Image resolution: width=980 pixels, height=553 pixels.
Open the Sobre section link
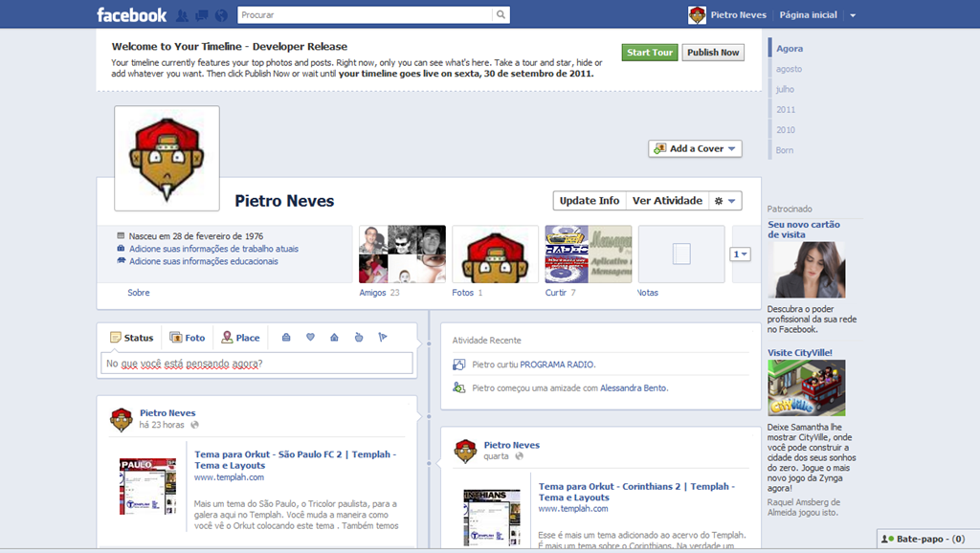click(x=138, y=293)
